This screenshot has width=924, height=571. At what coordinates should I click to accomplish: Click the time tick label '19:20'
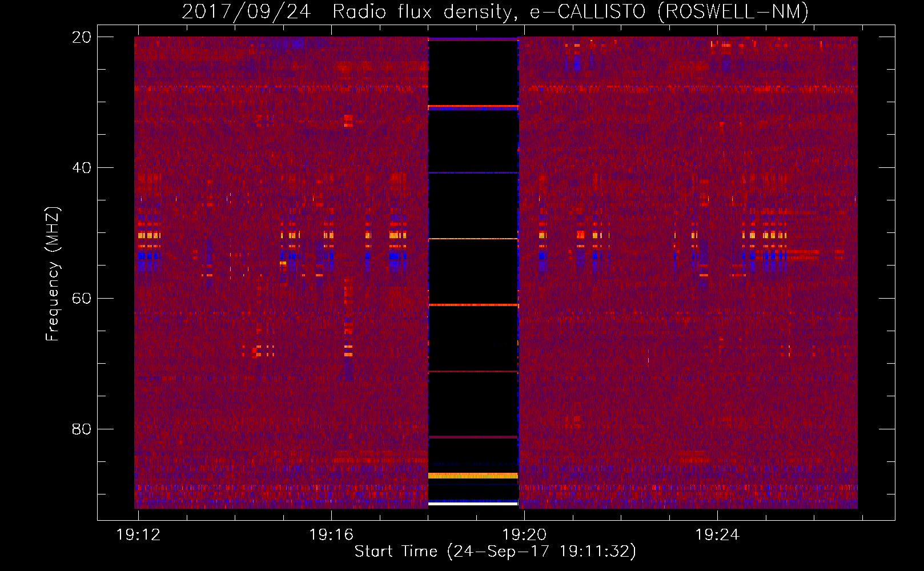pos(524,535)
